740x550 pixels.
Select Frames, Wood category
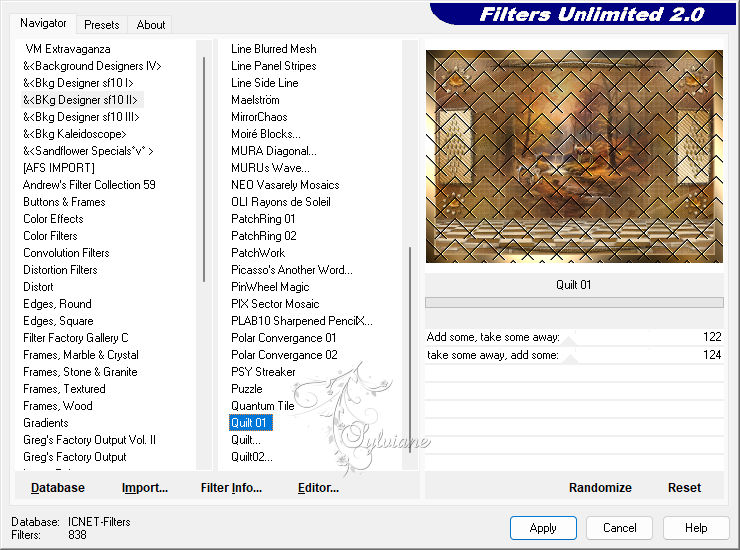[58, 406]
